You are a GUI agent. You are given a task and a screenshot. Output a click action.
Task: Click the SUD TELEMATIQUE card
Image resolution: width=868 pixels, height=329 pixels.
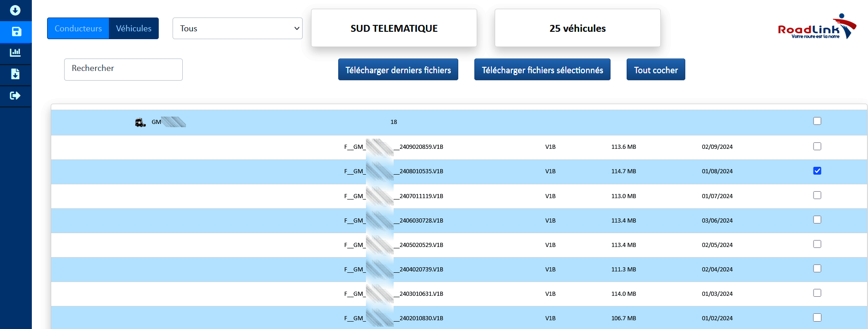click(394, 28)
